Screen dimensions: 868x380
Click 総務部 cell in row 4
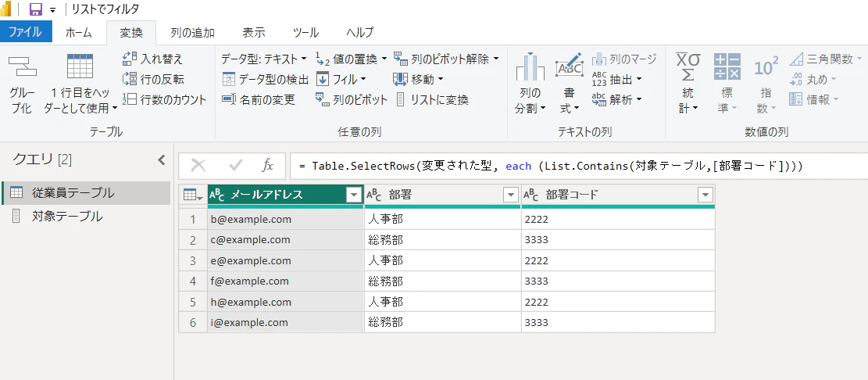pos(442,281)
